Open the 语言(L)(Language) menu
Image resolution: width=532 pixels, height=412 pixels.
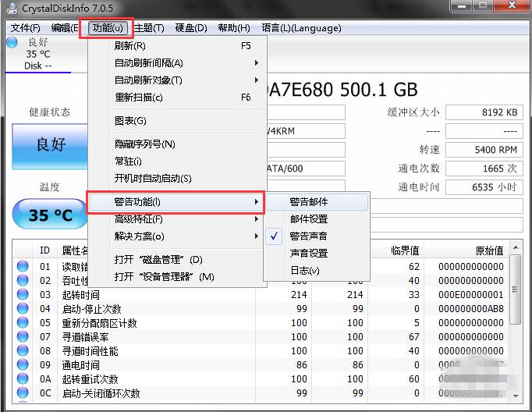pyautogui.click(x=301, y=28)
